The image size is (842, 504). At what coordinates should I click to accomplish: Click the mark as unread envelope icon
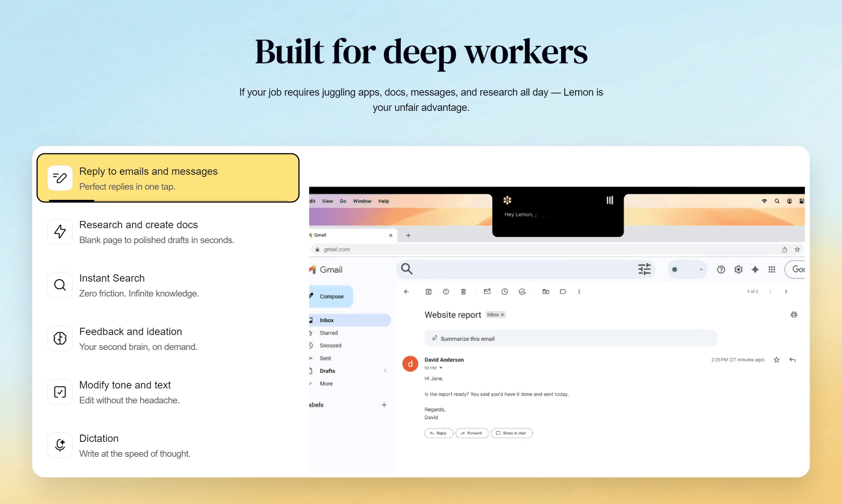[487, 291]
